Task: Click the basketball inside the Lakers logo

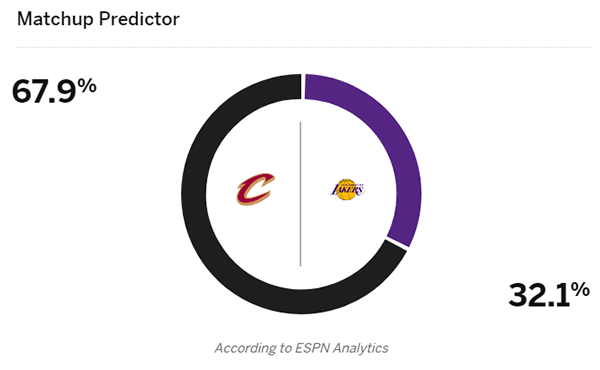Action: tap(346, 190)
